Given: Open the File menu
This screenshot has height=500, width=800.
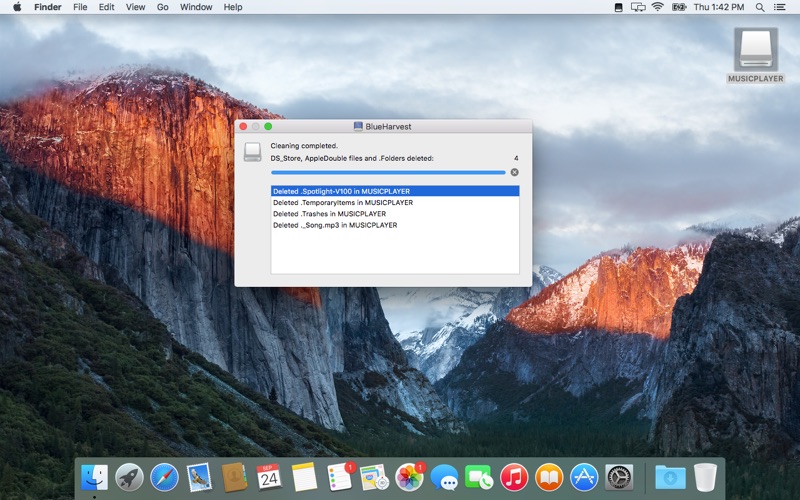Looking at the screenshot, I should coord(80,7).
